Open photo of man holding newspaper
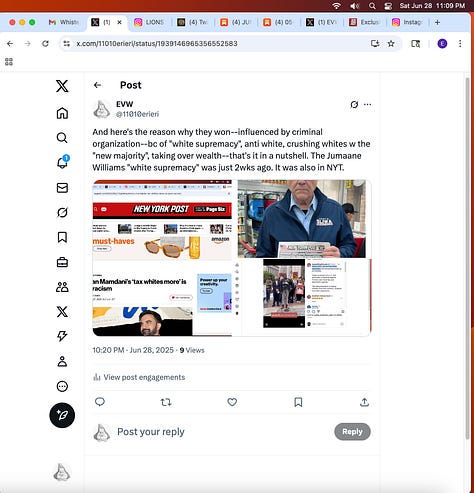474x493 pixels. coord(302,219)
